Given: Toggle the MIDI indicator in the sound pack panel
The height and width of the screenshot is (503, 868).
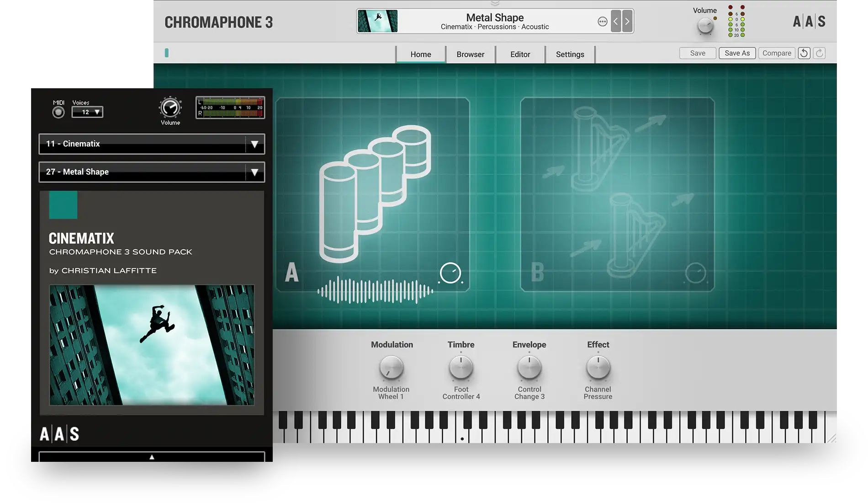Looking at the screenshot, I should (x=58, y=111).
